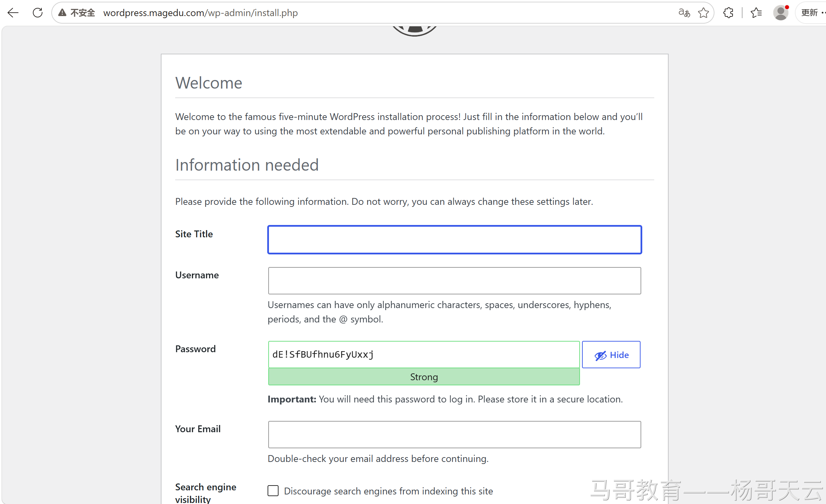Enable Discourage search engines checkbox
Screen dimensions: 826x504
[273, 491]
